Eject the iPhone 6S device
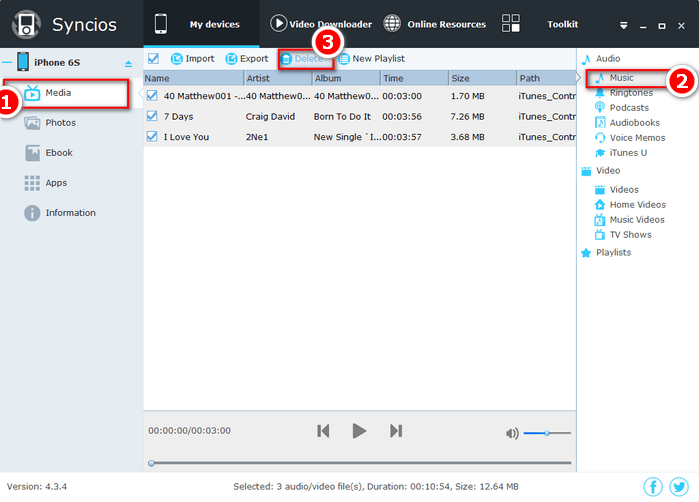 (128, 64)
